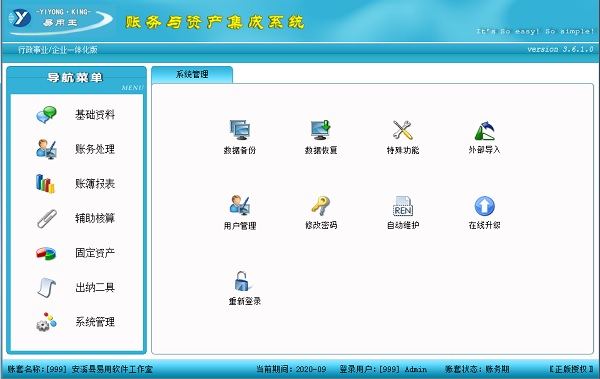Open 基础资料 menu entry
Image resolution: width=600 pixels, height=379 pixels.
[95, 114]
